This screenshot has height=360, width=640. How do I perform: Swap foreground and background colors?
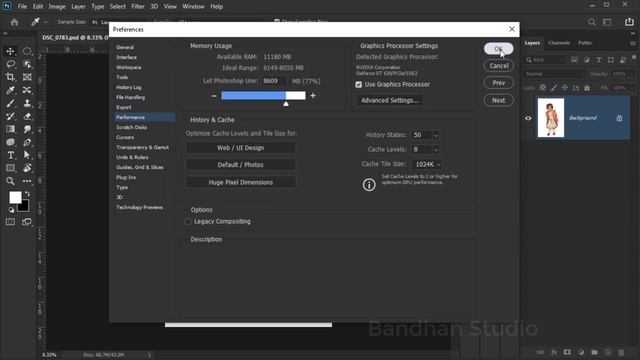coord(27,193)
